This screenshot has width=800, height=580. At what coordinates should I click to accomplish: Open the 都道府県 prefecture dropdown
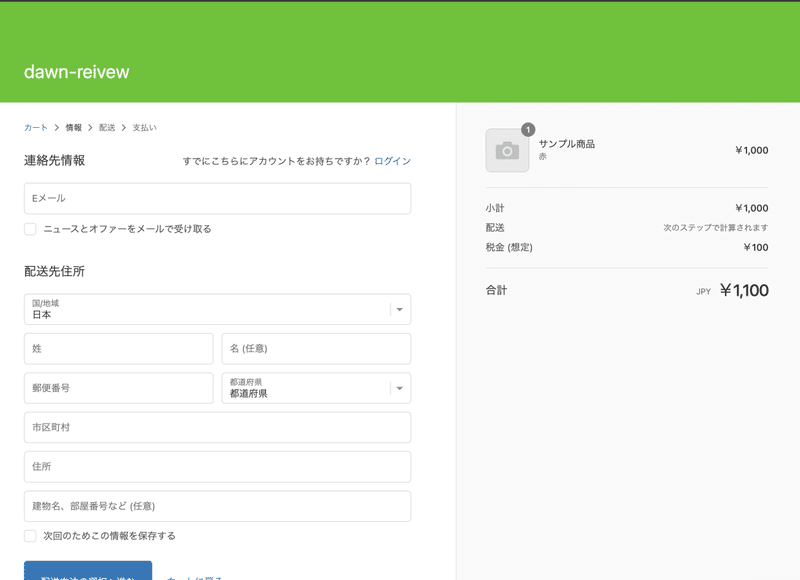coord(316,388)
